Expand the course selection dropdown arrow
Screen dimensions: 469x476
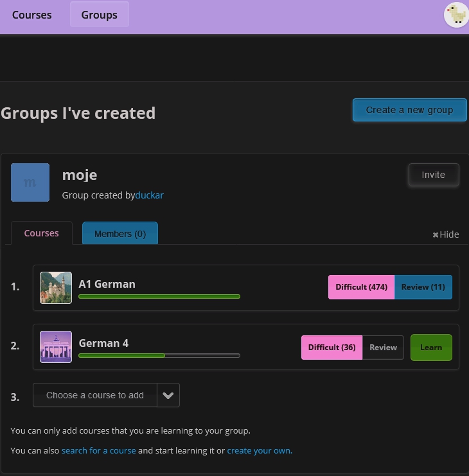(168, 395)
